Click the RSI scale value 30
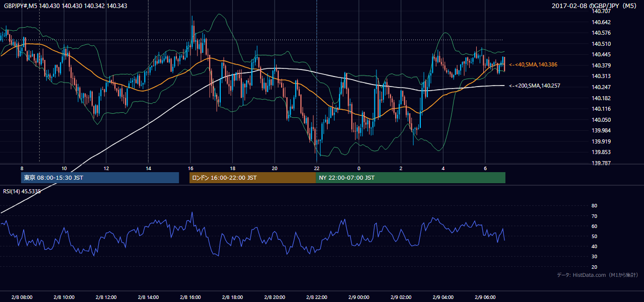The width and height of the screenshot is (644, 302). (594, 257)
